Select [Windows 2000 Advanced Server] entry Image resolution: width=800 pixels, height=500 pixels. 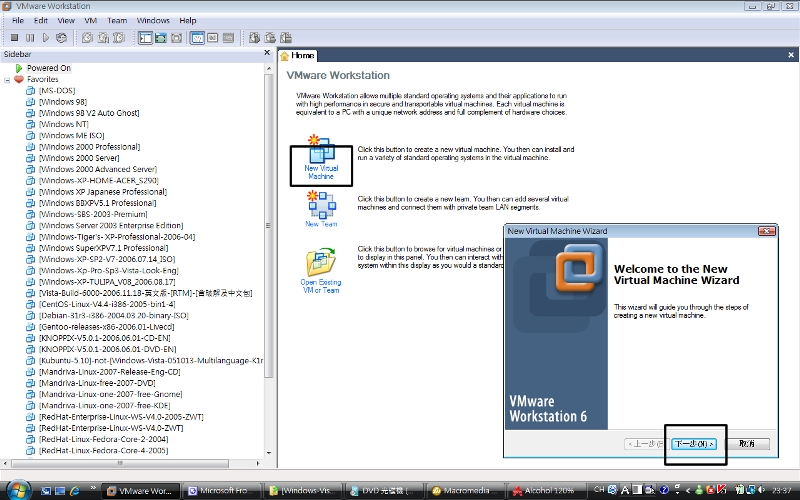pos(98,169)
